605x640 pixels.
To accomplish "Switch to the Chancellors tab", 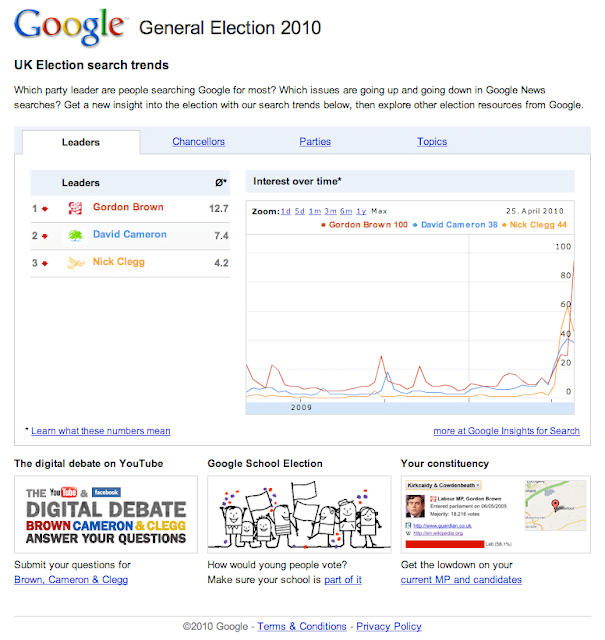I will [198, 142].
